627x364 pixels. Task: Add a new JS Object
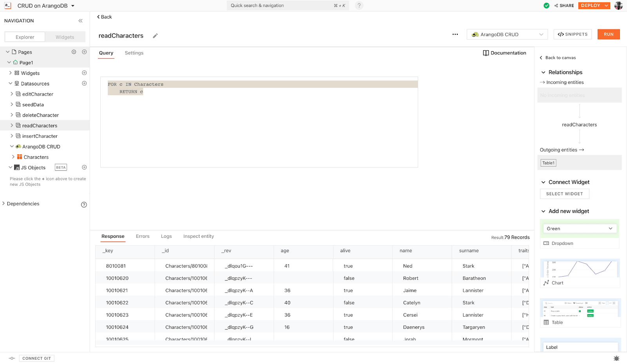(84, 167)
